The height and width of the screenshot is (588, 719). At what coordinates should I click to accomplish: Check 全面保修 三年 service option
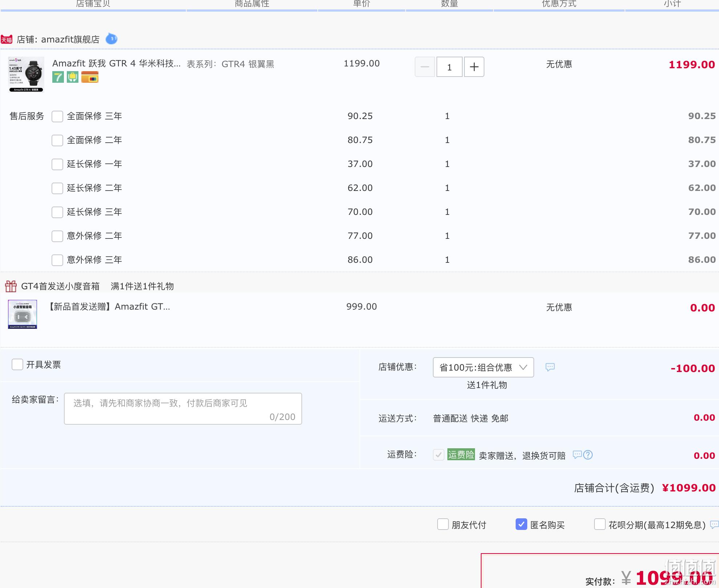pyautogui.click(x=57, y=117)
